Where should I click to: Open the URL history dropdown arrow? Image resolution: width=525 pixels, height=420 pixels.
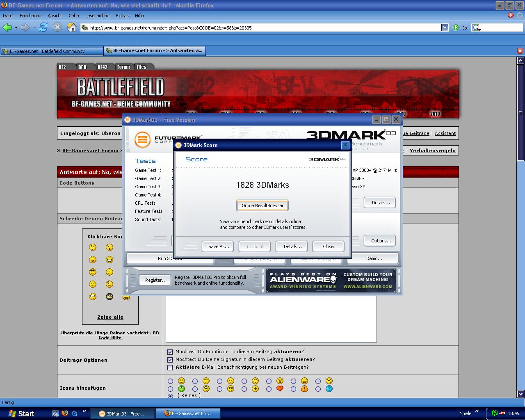[x=445, y=27]
